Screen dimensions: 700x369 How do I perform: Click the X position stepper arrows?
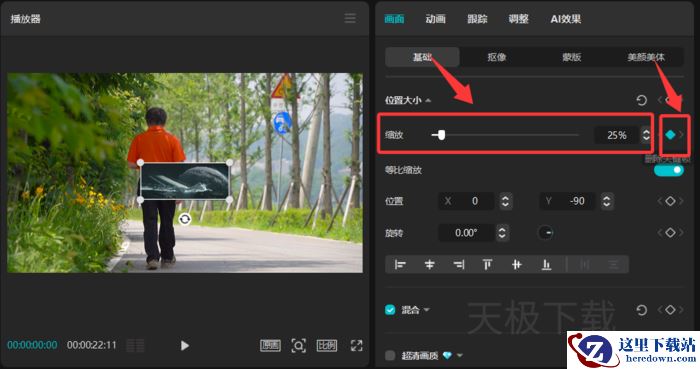pos(505,201)
